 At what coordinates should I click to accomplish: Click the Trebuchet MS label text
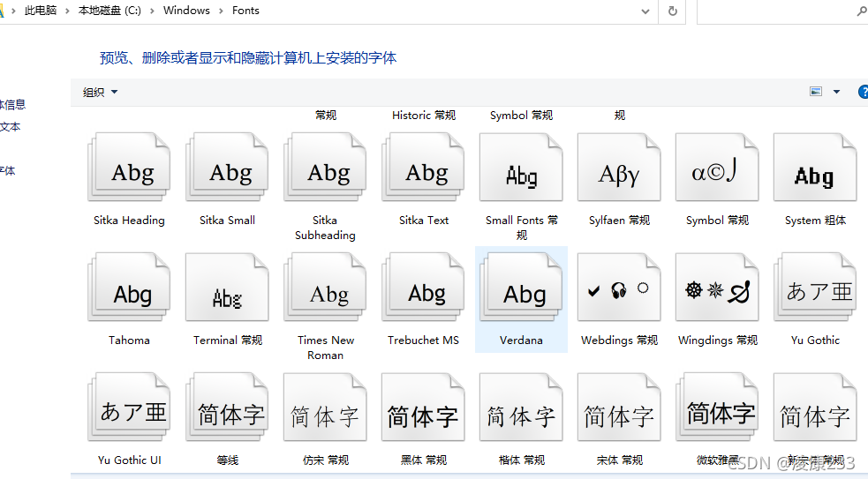point(423,341)
